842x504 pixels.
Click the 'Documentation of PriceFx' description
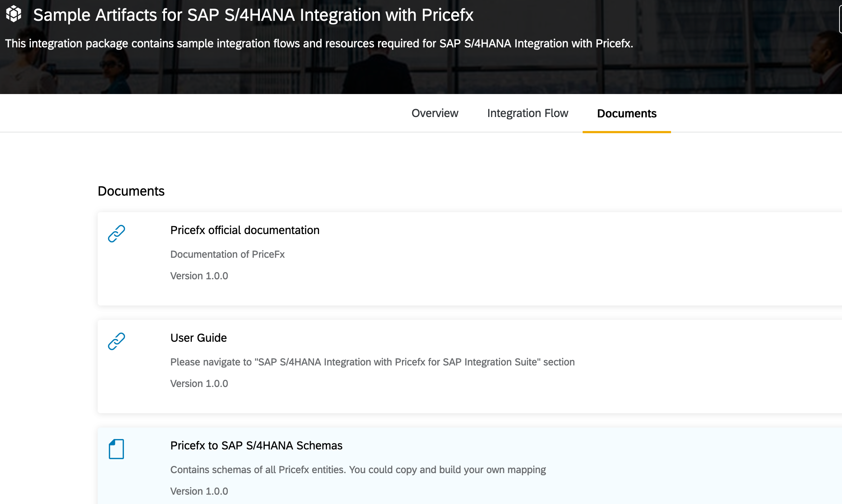[x=227, y=254]
